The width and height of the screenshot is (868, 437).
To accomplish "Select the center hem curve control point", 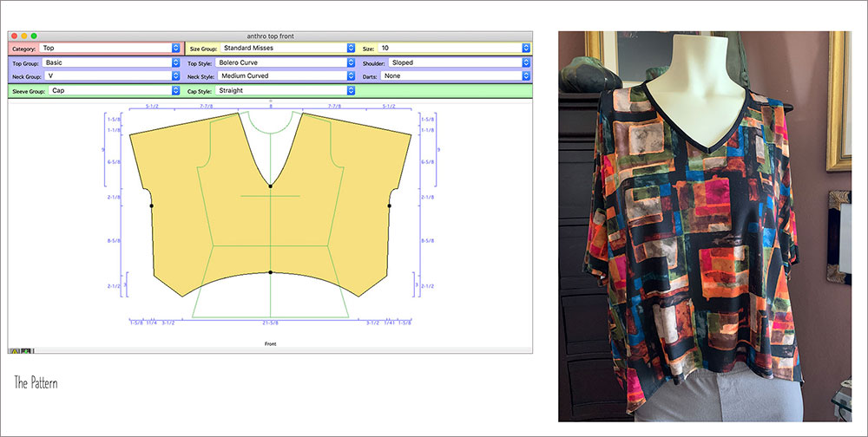I will coord(271,273).
